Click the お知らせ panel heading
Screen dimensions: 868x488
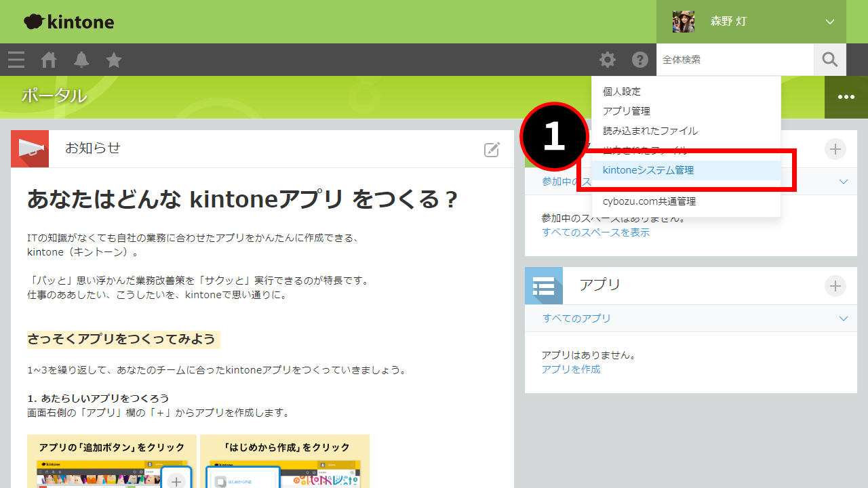(x=93, y=148)
